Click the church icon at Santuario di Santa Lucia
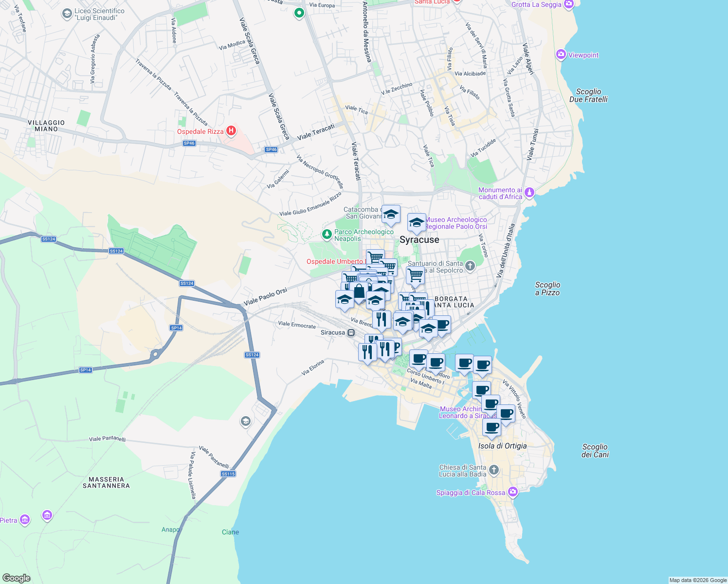The width and height of the screenshot is (728, 584). click(469, 266)
